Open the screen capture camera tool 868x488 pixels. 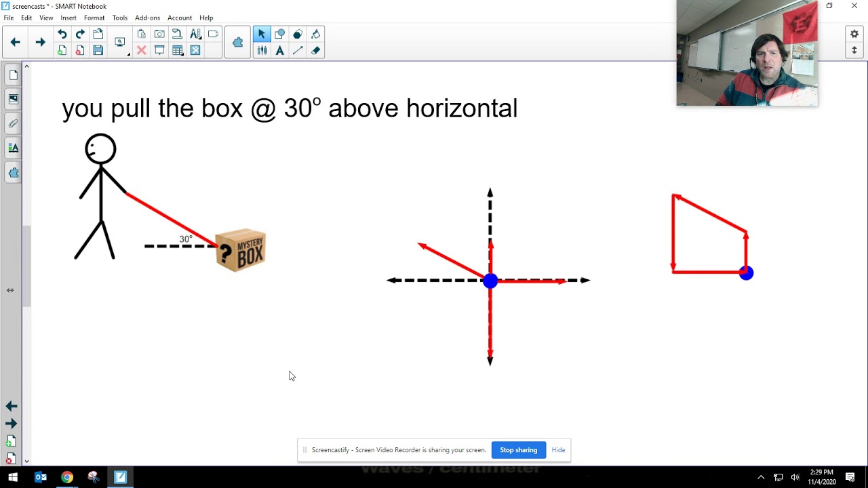(159, 34)
